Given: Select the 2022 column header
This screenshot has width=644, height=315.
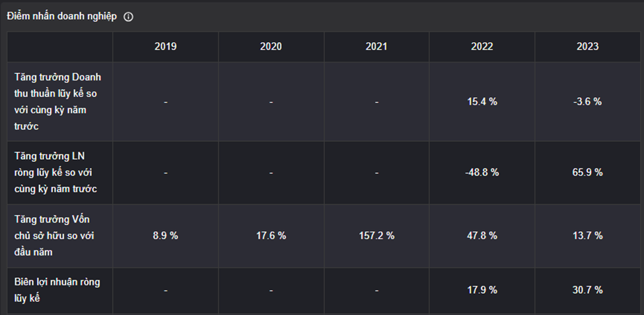Looking at the screenshot, I should (x=482, y=47).
